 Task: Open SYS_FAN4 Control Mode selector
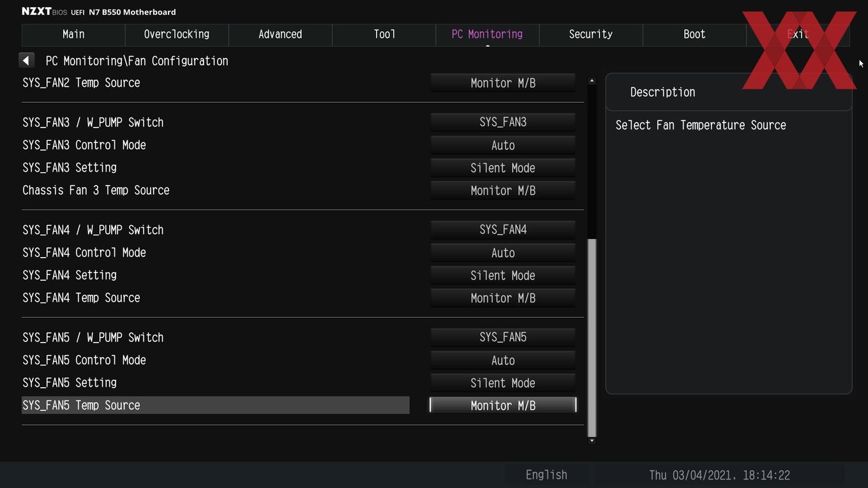click(503, 253)
